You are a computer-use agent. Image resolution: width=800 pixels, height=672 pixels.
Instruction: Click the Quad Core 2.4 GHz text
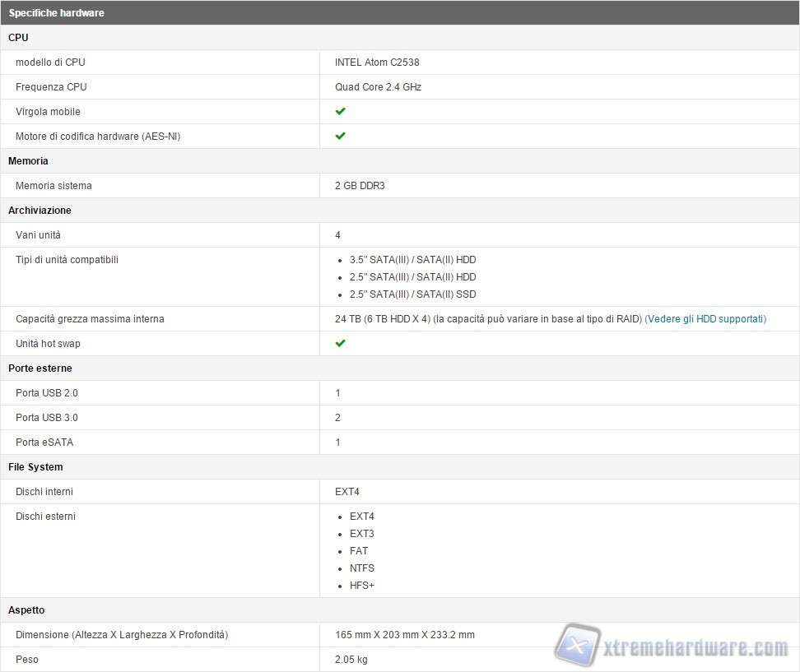click(x=378, y=87)
